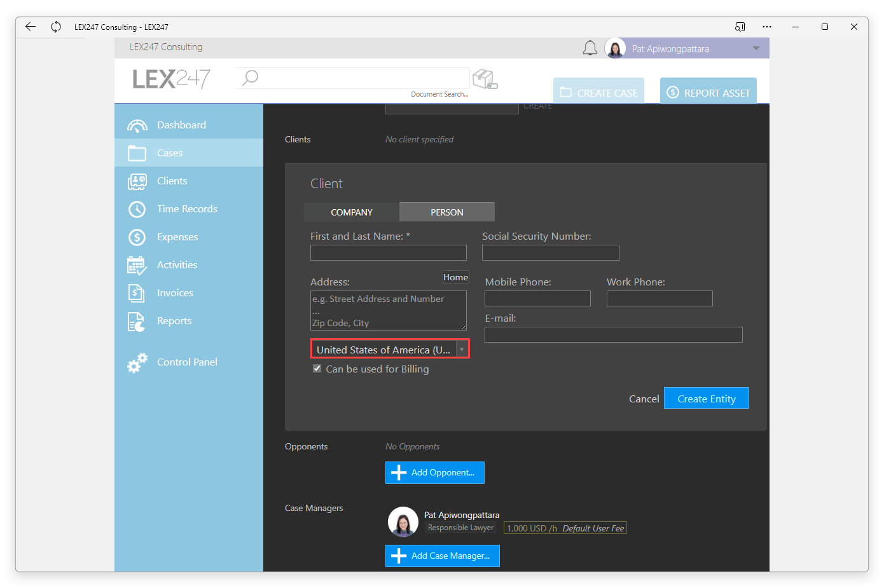The width and height of the screenshot is (884, 588).
Task: Expand the Pat Apiwongpattara user menu
Action: (x=756, y=48)
